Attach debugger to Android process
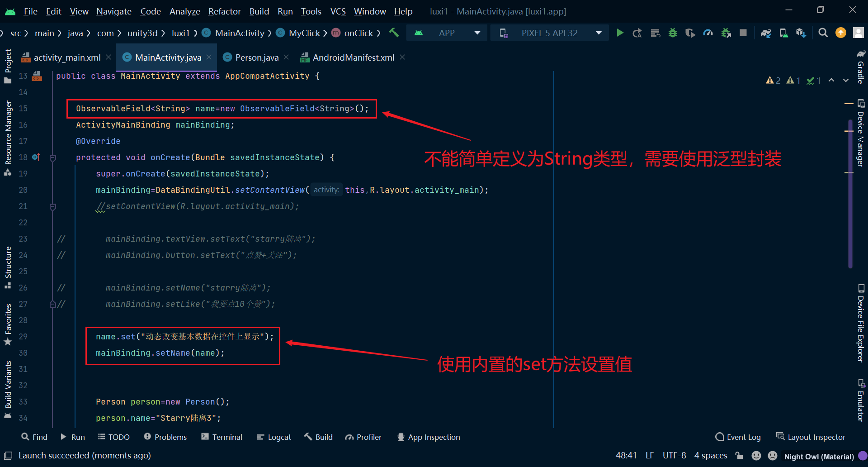The height and width of the screenshot is (467, 868). click(726, 33)
